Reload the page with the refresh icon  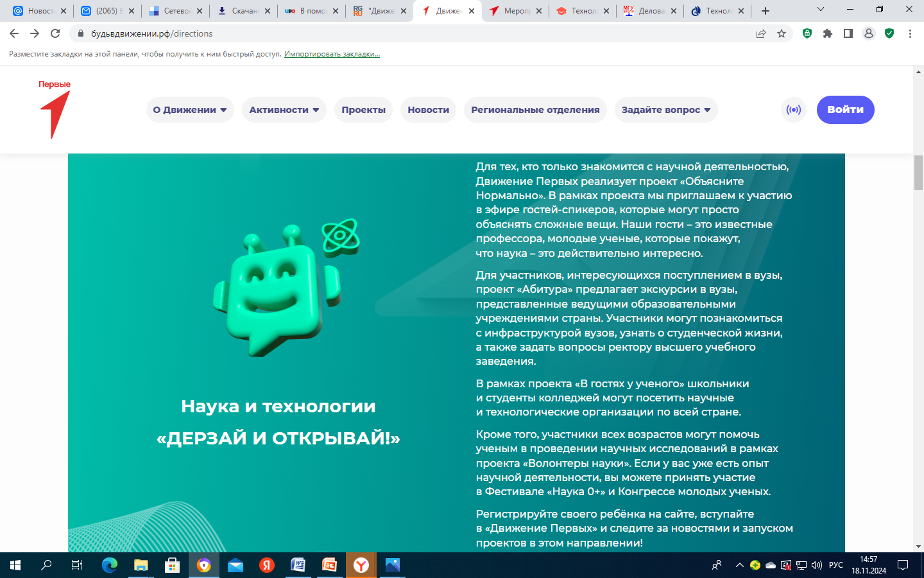click(x=55, y=33)
